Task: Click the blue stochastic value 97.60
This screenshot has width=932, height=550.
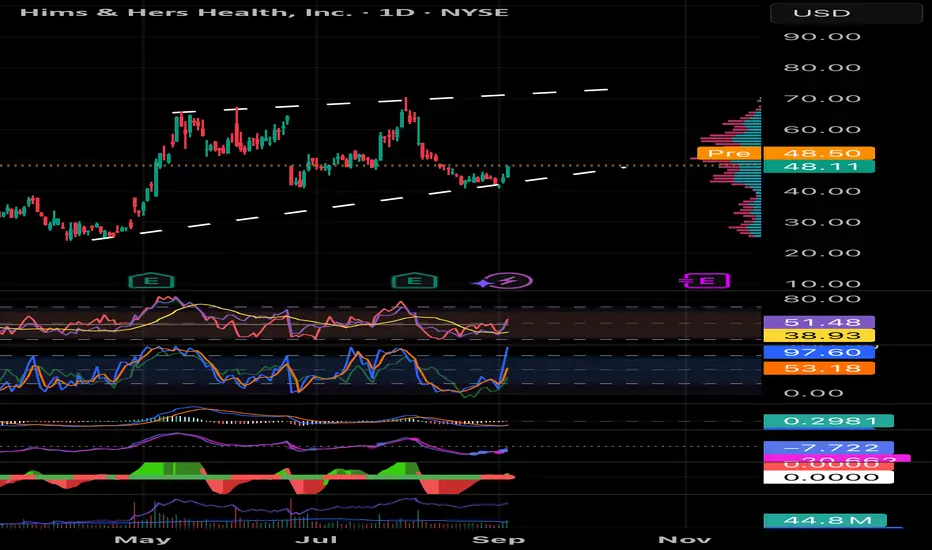Action: point(819,353)
